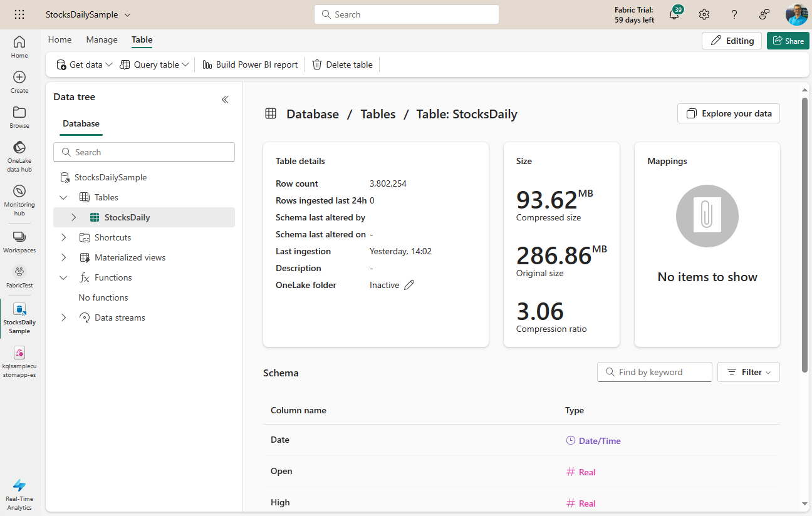The image size is (812, 516).
Task: Open the notifications bell icon
Action: pyautogui.click(x=674, y=15)
